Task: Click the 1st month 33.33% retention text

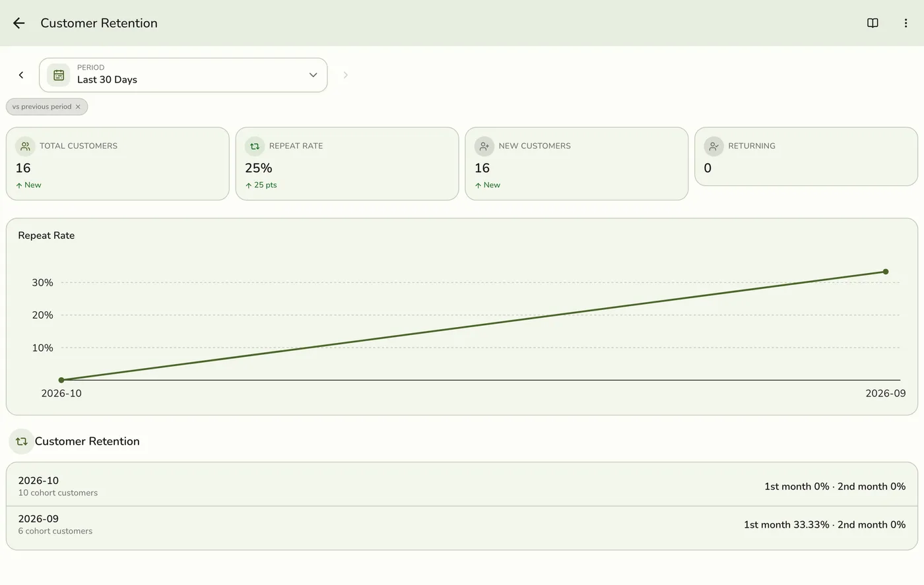Action: [x=786, y=525]
